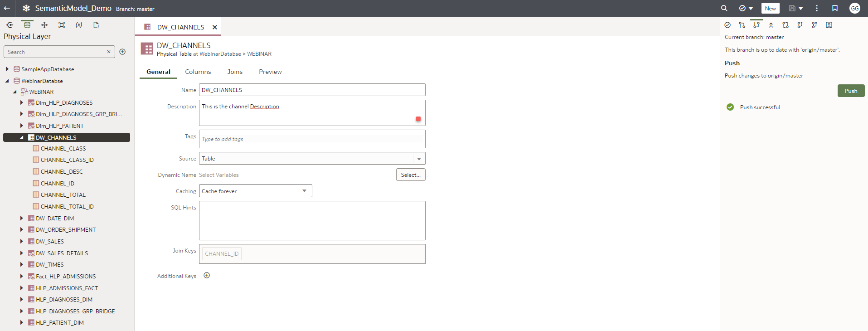Switch to the Preview tab

(x=270, y=72)
